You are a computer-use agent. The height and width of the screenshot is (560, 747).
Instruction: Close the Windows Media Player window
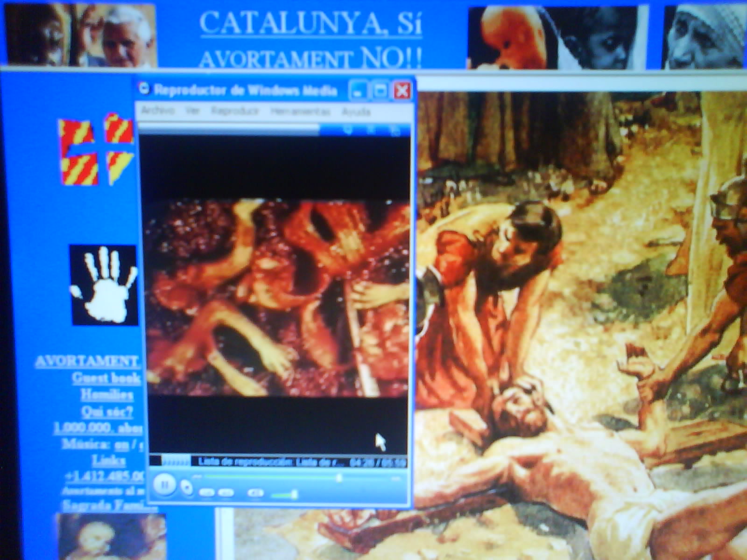click(x=402, y=91)
